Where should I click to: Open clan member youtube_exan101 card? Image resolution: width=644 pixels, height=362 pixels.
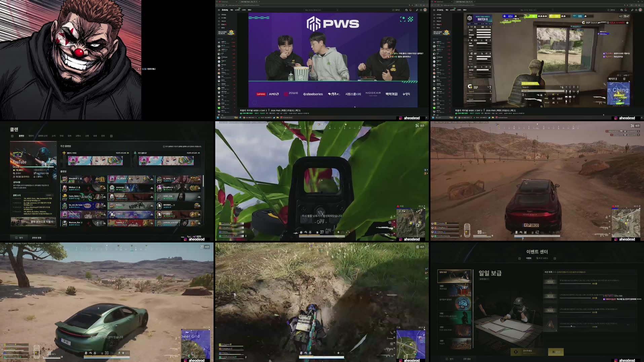178,223
